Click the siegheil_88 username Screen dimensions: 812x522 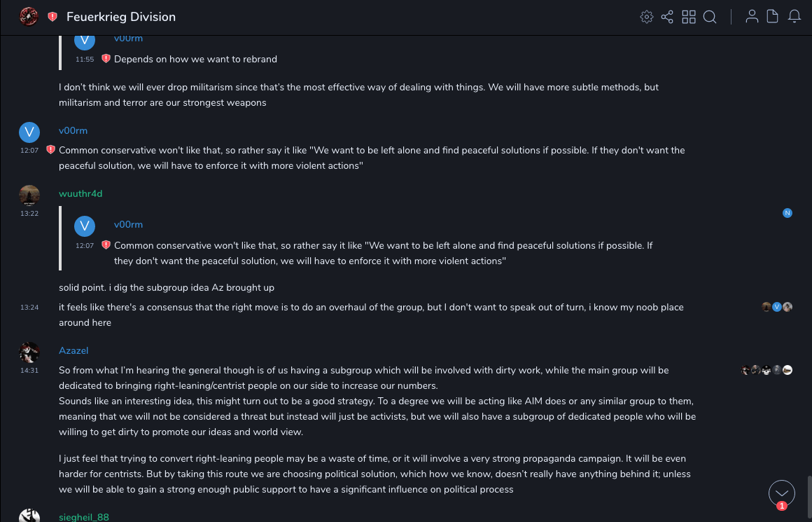coord(84,517)
